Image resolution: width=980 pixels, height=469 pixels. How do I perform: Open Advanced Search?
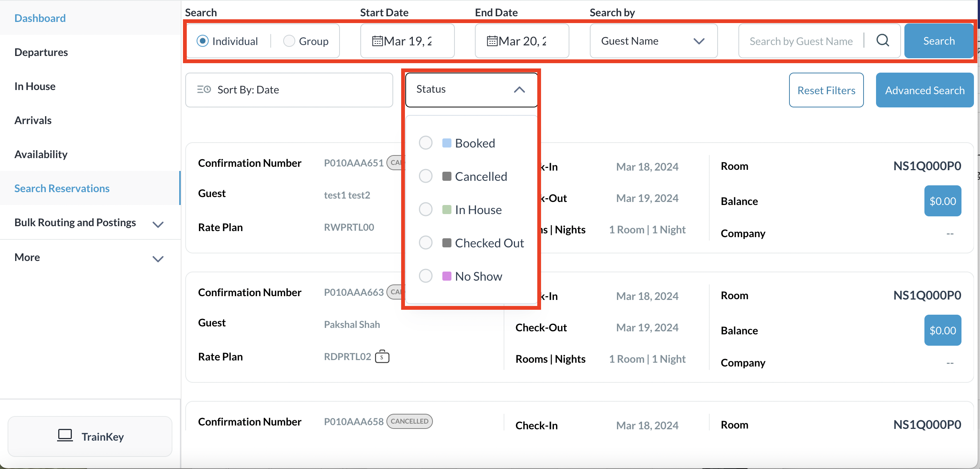pyautogui.click(x=924, y=90)
